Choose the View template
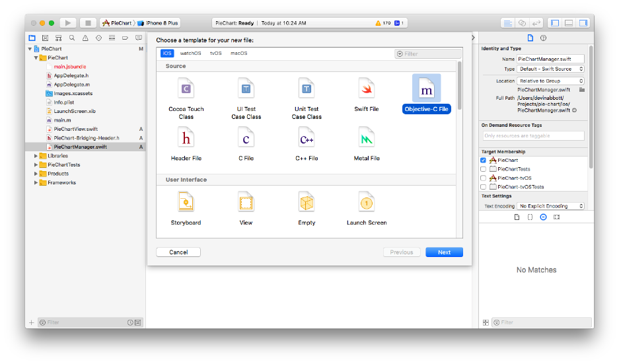The width and height of the screenshot is (619, 364). [x=246, y=208]
